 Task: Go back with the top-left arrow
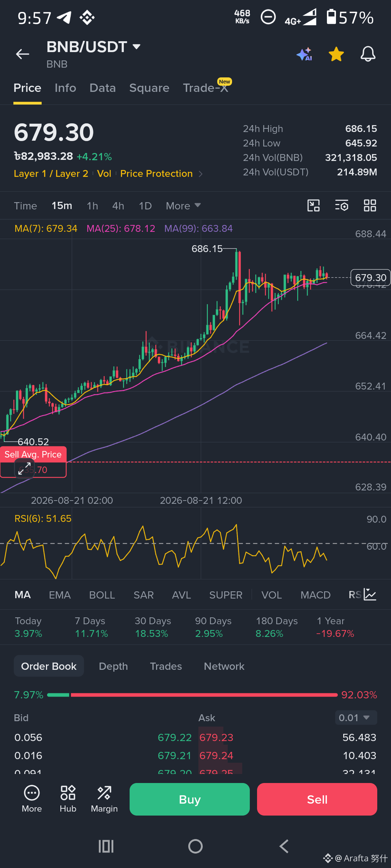click(x=22, y=54)
